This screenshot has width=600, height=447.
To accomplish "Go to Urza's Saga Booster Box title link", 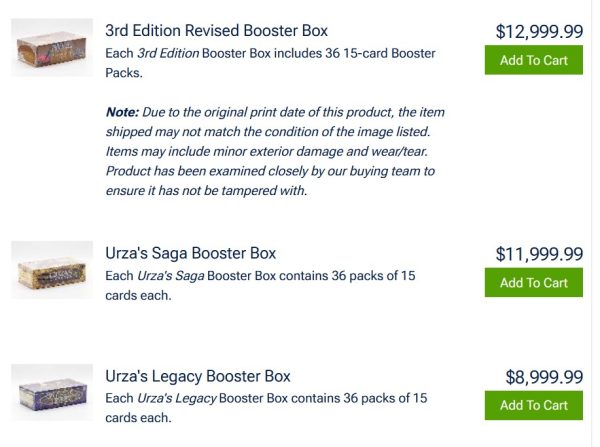I will 190,253.
